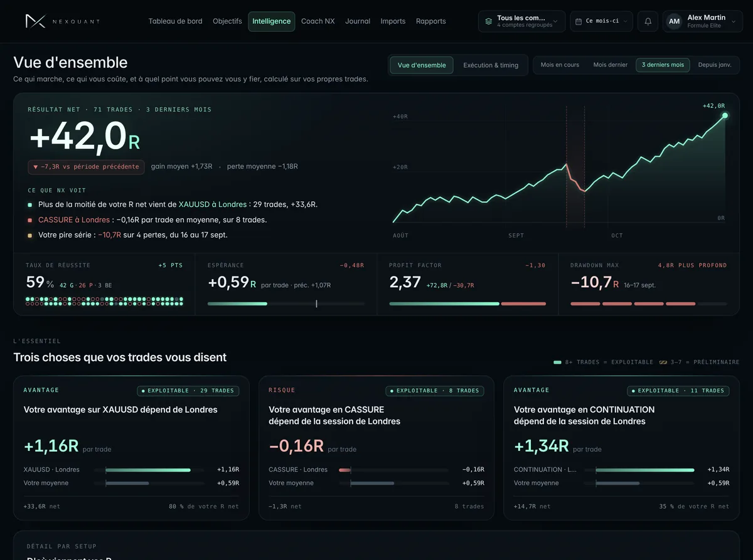
Task: Open the Objectifs page
Action: [x=227, y=21]
